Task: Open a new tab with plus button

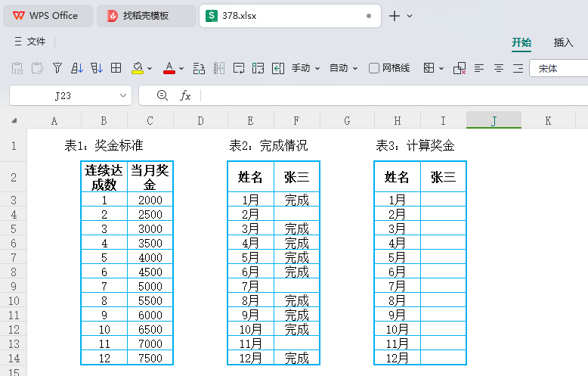Action: click(395, 16)
